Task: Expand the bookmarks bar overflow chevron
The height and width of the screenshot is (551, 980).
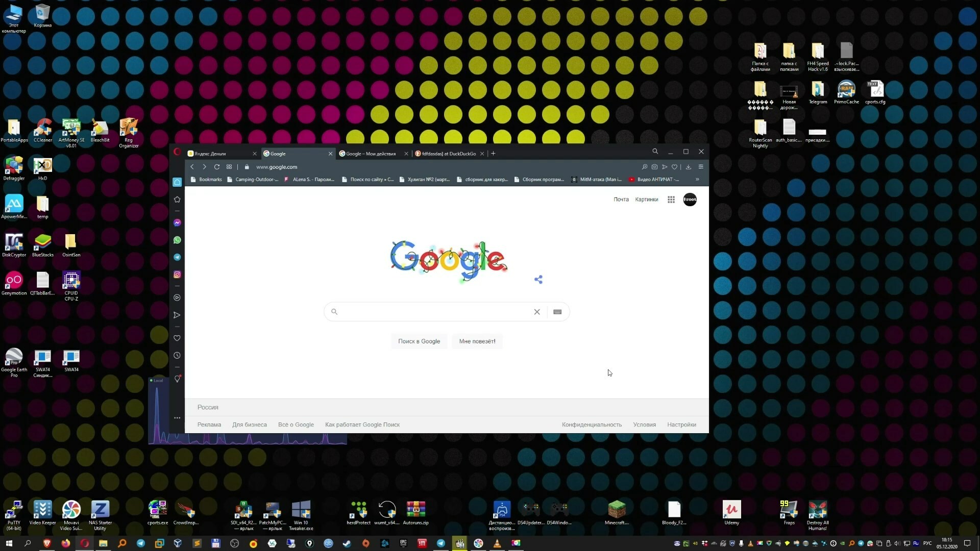Action: 697,180
